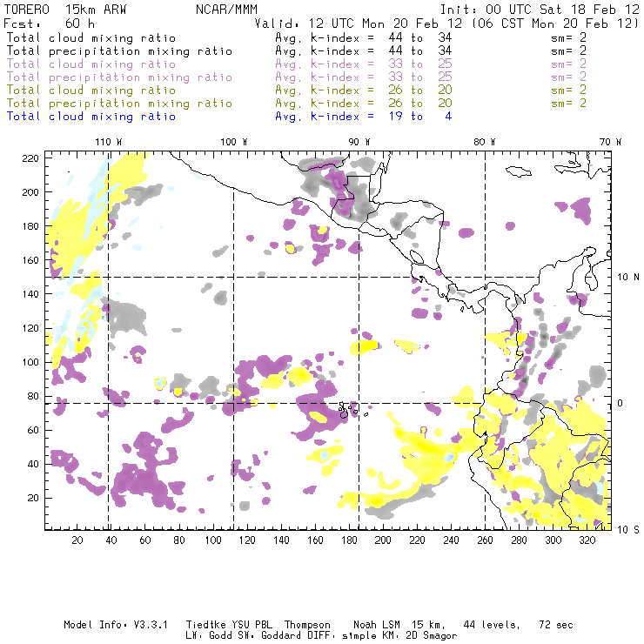644x644 pixels.
Task: Click the "72 sec" timestep text
Action: point(556,625)
